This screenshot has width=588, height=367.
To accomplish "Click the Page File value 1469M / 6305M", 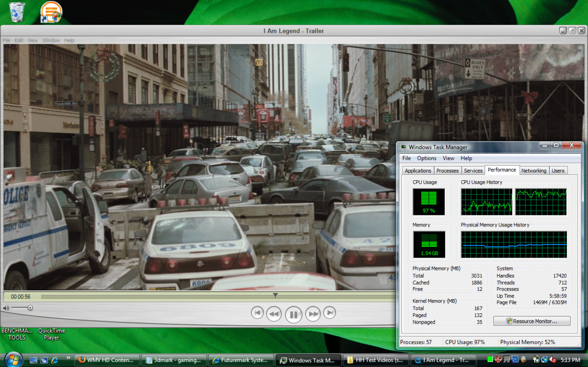I will click(x=549, y=303).
